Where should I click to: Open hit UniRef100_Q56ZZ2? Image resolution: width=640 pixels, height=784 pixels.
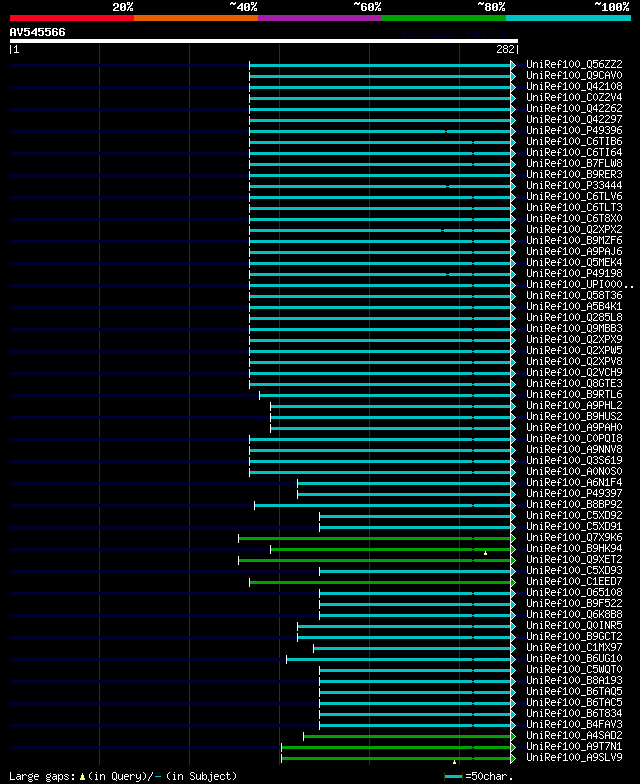(x=574, y=64)
